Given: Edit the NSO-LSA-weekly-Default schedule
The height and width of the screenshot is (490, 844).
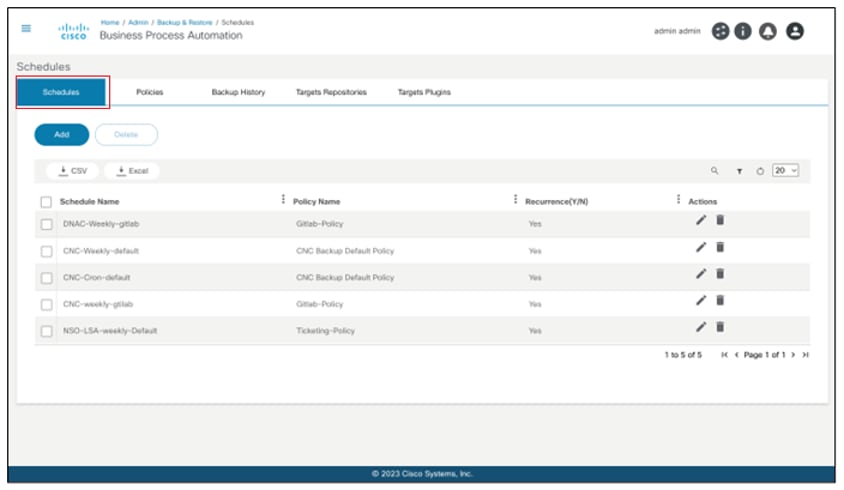Looking at the screenshot, I should pos(700,327).
